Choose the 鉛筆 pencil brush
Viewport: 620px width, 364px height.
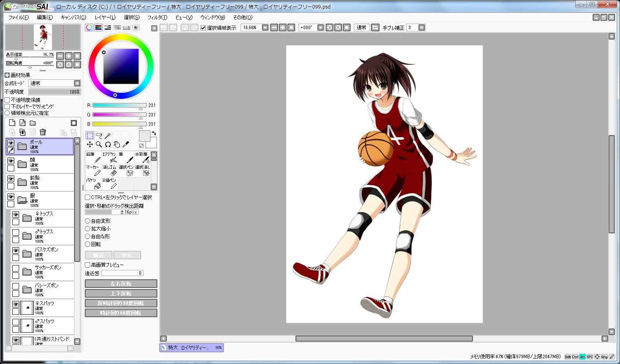tap(93, 158)
